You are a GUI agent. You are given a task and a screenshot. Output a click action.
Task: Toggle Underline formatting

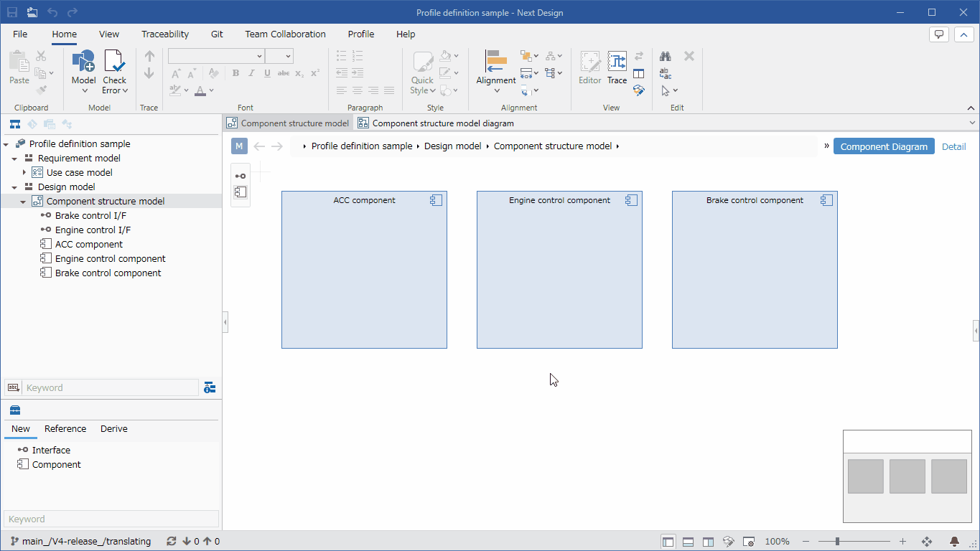click(267, 73)
